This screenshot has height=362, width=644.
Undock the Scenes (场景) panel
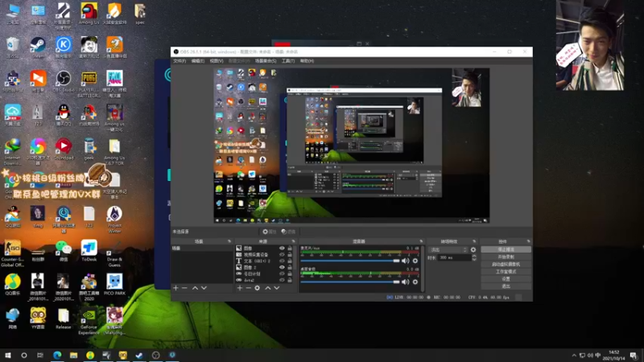[x=229, y=241]
